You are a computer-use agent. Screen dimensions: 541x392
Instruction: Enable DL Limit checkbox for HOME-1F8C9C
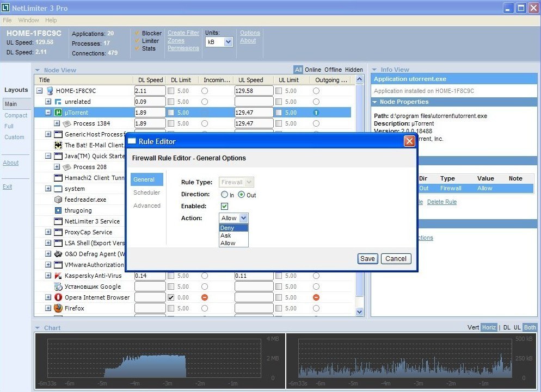[x=171, y=91]
